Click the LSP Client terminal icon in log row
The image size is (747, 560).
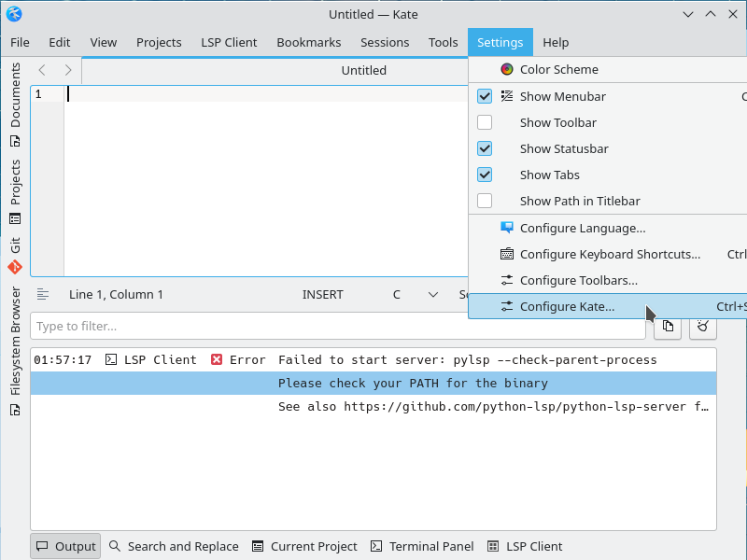click(111, 359)
